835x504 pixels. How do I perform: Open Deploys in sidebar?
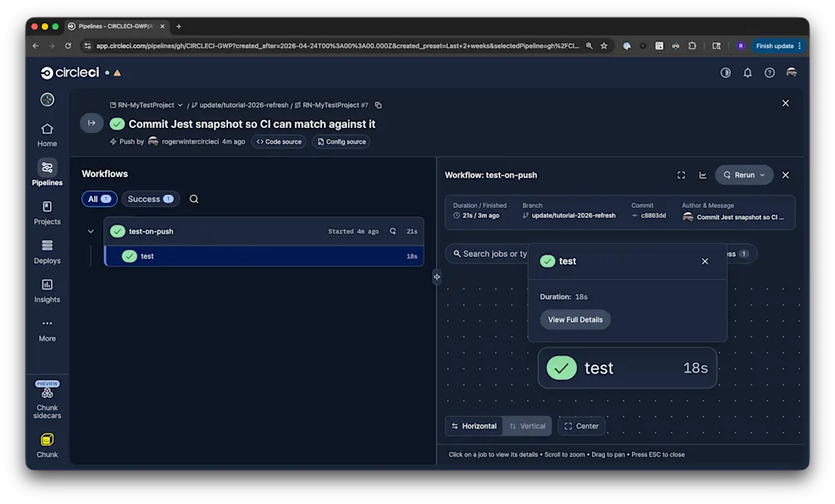tap(47, 252)
